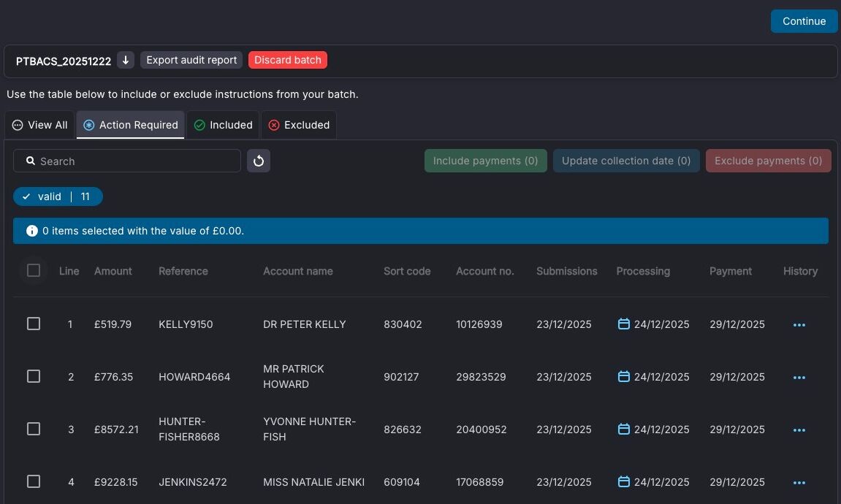The image size is (841, 504).
Task: Open history menu for KELLY9150 row
Action: click(x=799, y=325)
